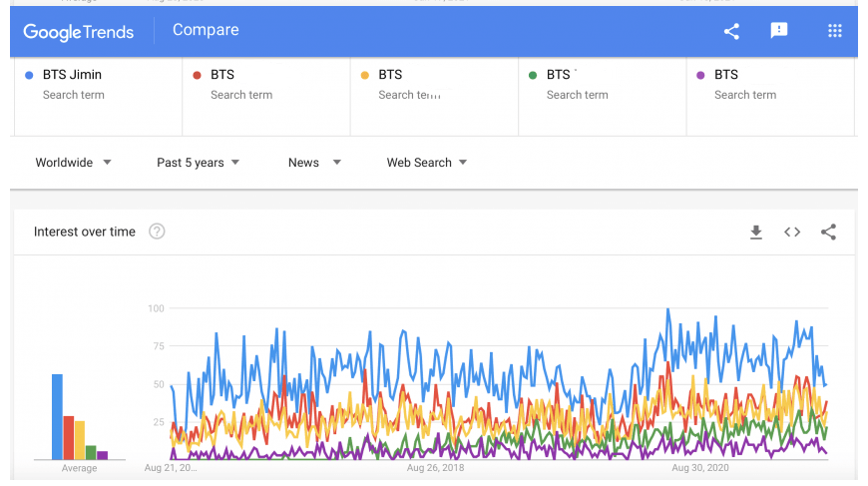The width and height of the screenshot is (868, 486).
Task: Click the red average bar
Action: click(x=69, y=438)
